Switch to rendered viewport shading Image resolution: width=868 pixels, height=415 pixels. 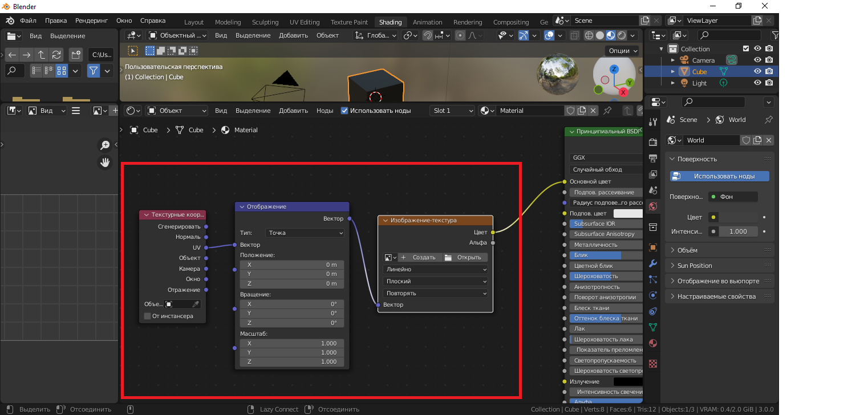[x=622, y=35]
